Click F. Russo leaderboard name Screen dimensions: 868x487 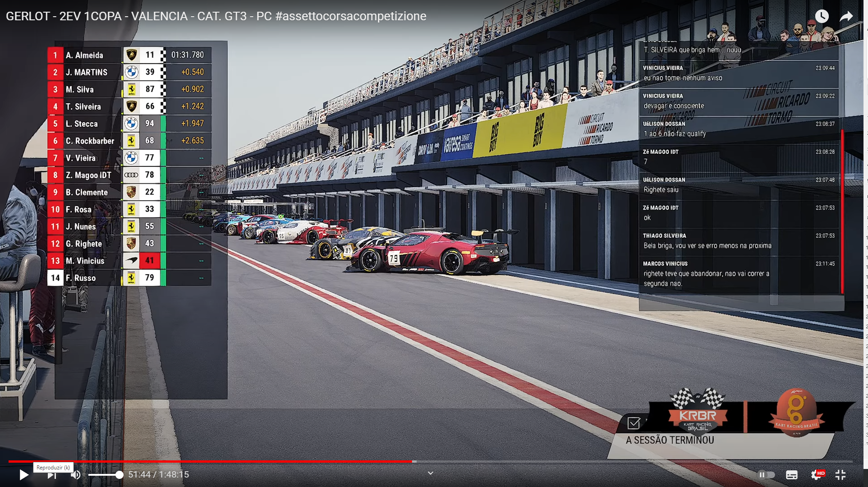tap(81, 278)
